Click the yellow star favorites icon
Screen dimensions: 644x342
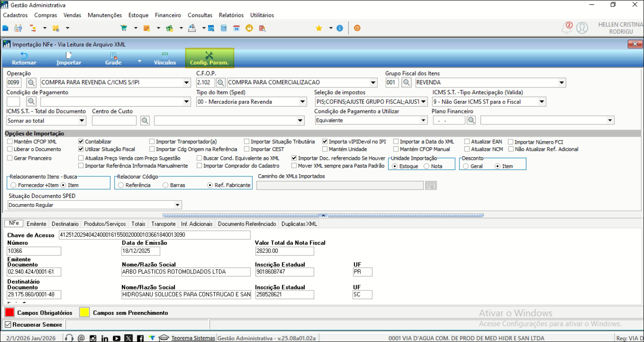(x=319, y=28)
